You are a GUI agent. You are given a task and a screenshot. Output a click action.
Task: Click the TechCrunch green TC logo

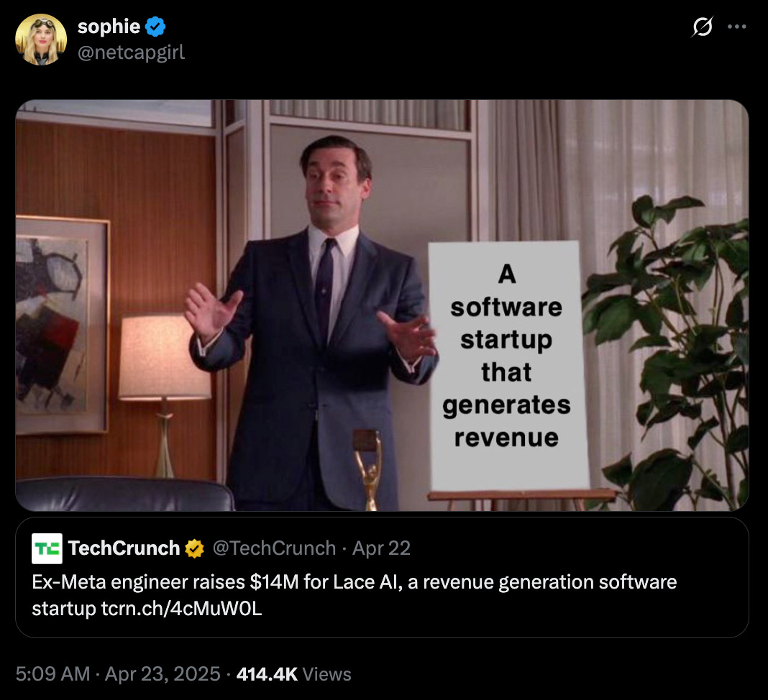pos(47,548)
